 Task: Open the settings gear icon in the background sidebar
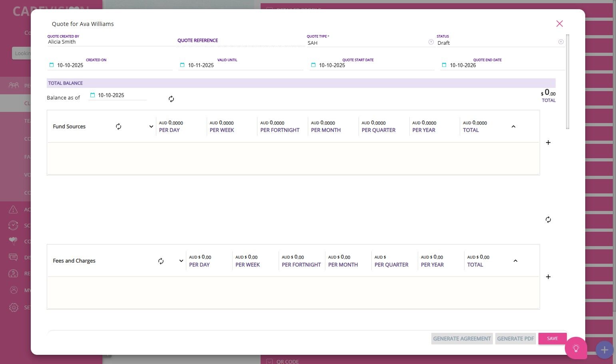14,307
